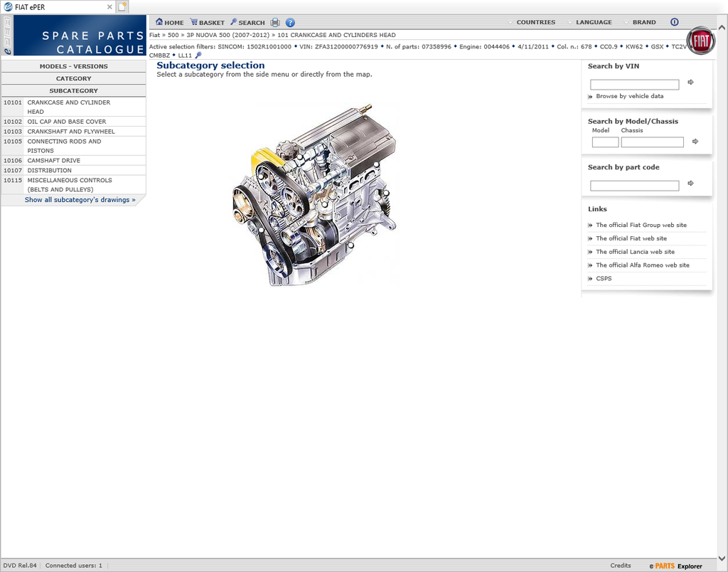Select 10105 Connecting Rods and Pistons
This screenshot has height=572, width=728.
pyautogui.click(x=73, y=146)
